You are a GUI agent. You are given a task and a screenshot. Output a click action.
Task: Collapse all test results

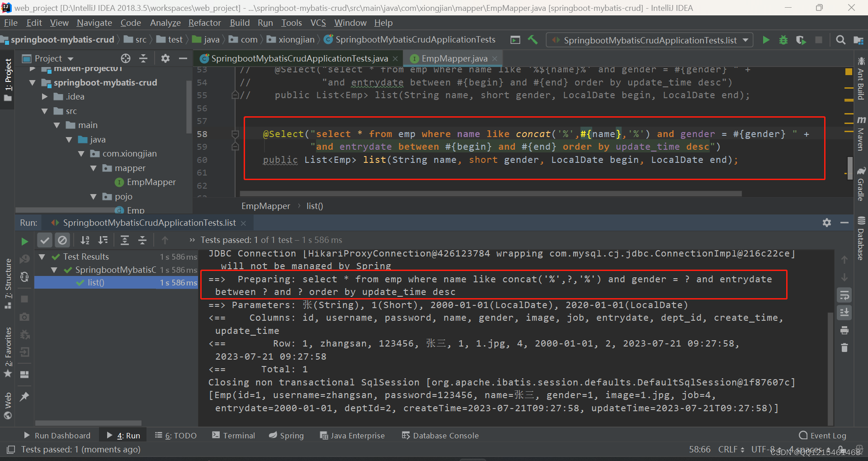142,240
